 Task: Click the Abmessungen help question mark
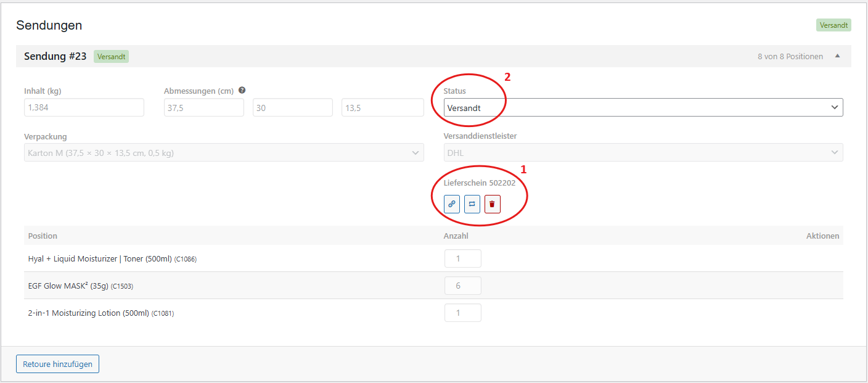(242, 90)
